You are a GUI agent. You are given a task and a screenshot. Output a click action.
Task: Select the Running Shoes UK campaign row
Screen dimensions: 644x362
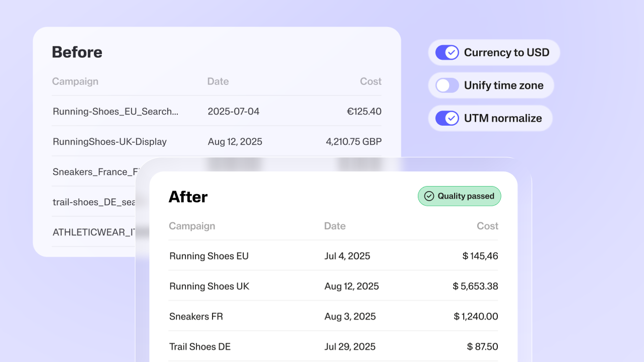click(209, 286)
